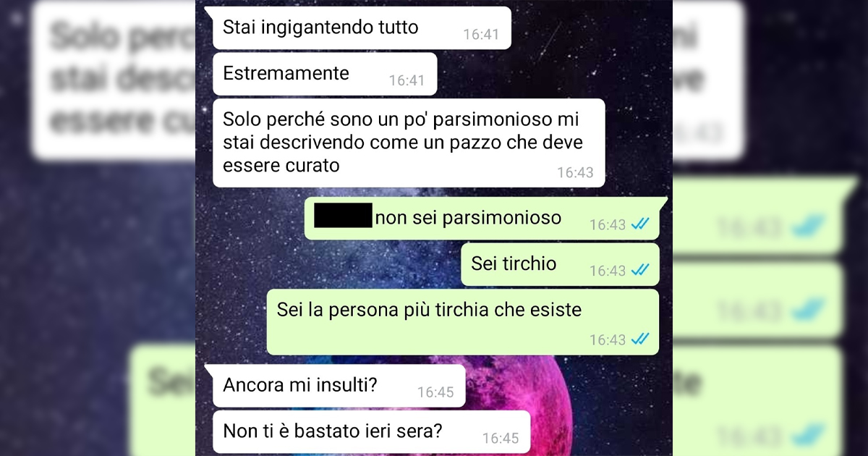Click the 16:43 timestamp on 'essere curato' message
The image size is (868, 456).
coord(575,172)
